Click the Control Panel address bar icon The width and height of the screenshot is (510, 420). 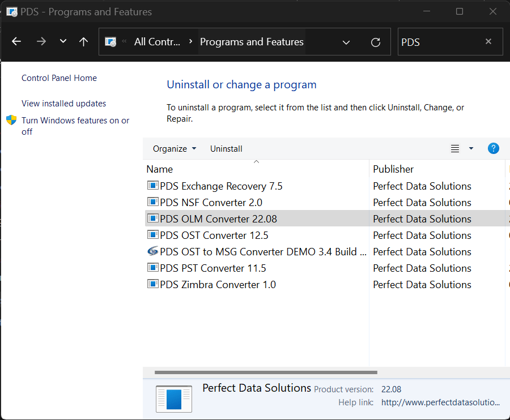tap(110, 42)
